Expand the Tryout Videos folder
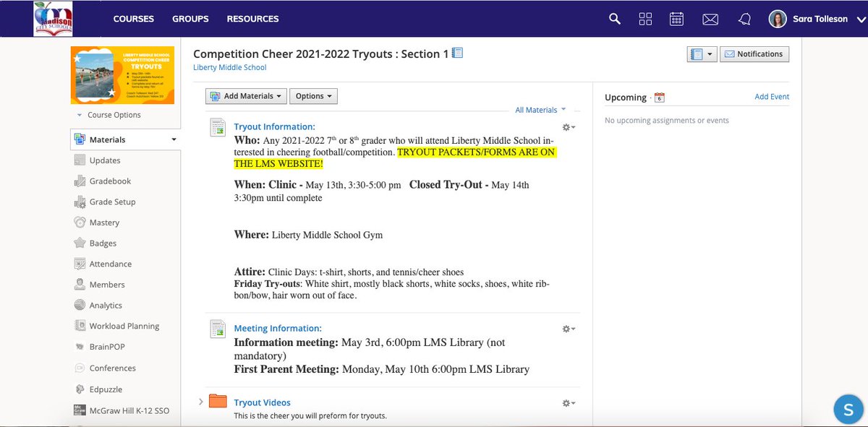The image size is (868, 427). pos(201,402)
